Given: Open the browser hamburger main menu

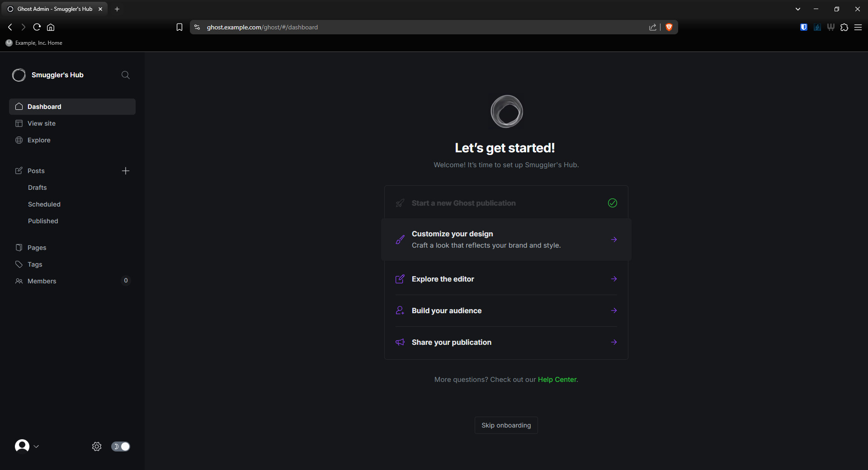Looking at the screenshot, I should [x=858, y=27].
